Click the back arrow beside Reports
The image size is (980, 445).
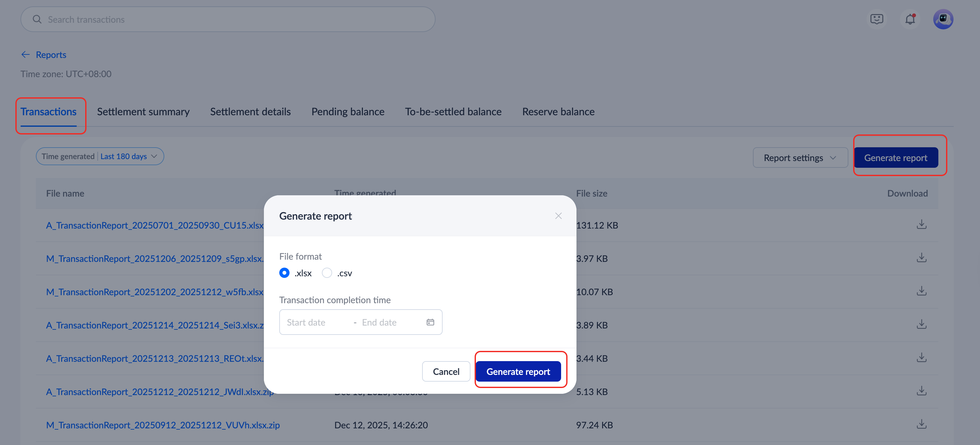[26, 55]
